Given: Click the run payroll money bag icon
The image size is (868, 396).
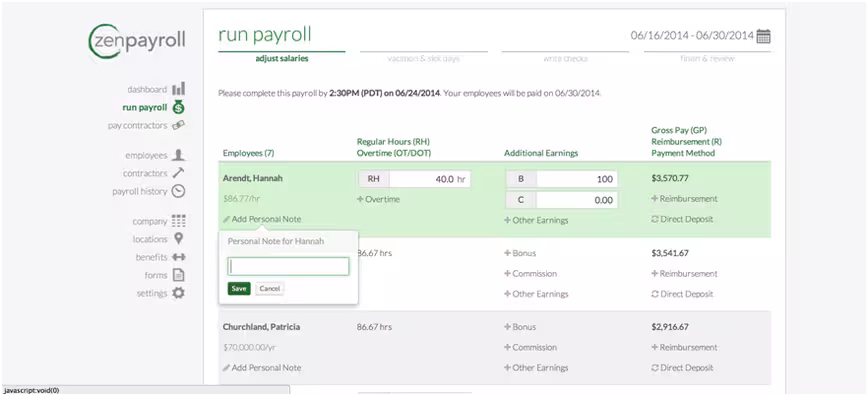Looking at the screenshot, I should [x=178, y=107].
